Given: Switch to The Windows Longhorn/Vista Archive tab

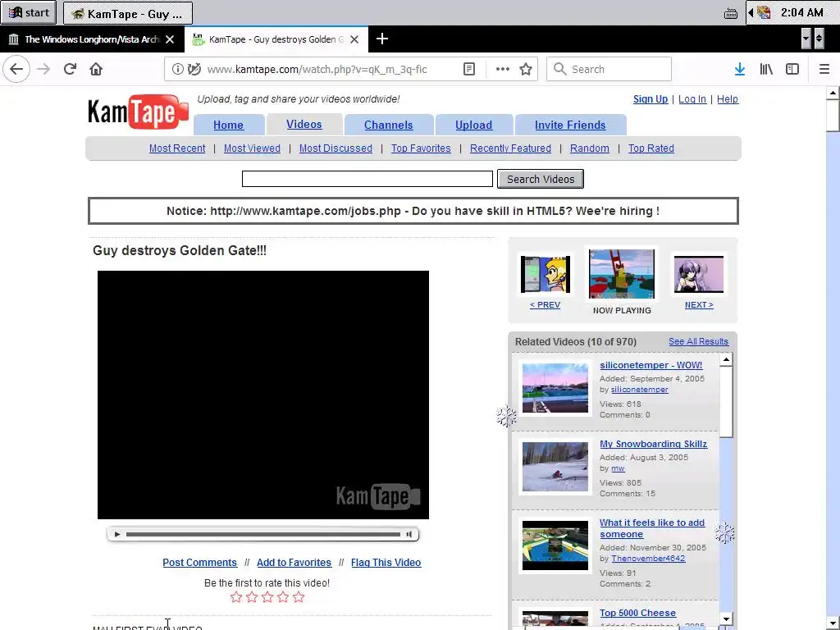Looking at the screenshot, I should [x=92, y=39].
